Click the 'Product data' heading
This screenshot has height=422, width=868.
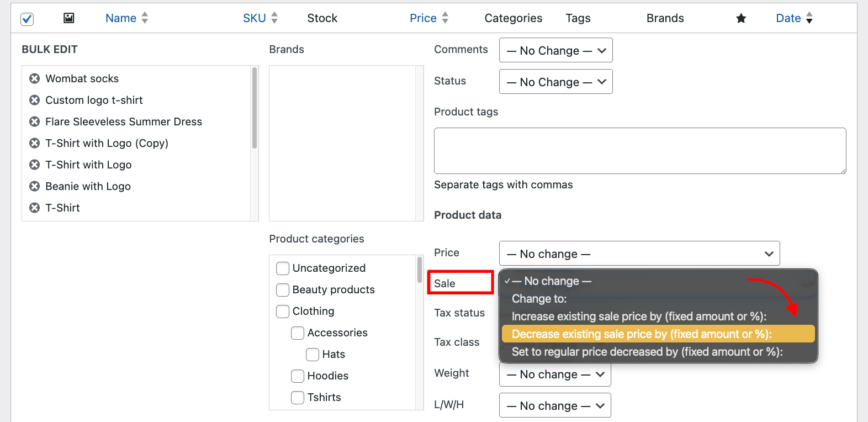468,215
